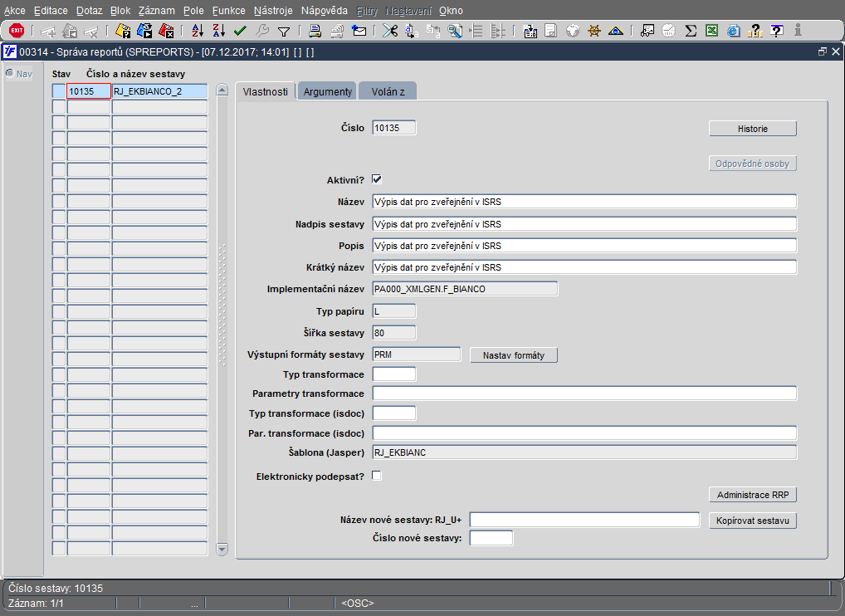This screenshot has width=845, height=616.
Task: Open the Blok menu
Action: pyautogui.click(x=120, y=10)
